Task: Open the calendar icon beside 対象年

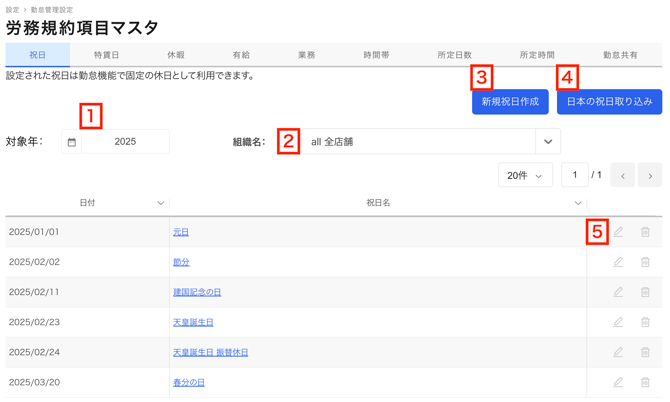Action: [x=72, y=142]
